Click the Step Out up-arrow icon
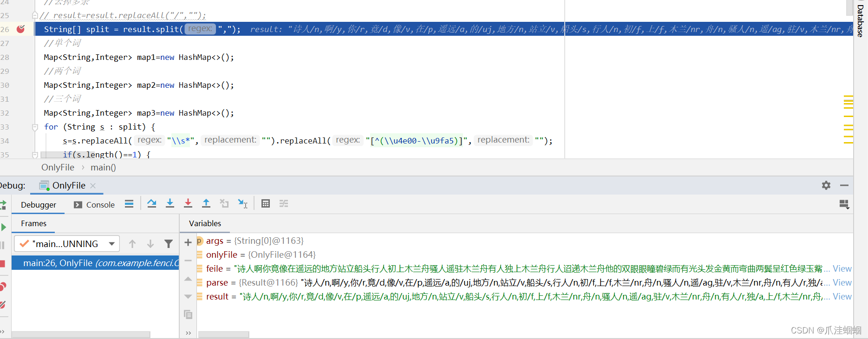The width and height of the screenshot is (868, 339). (206, 204)
